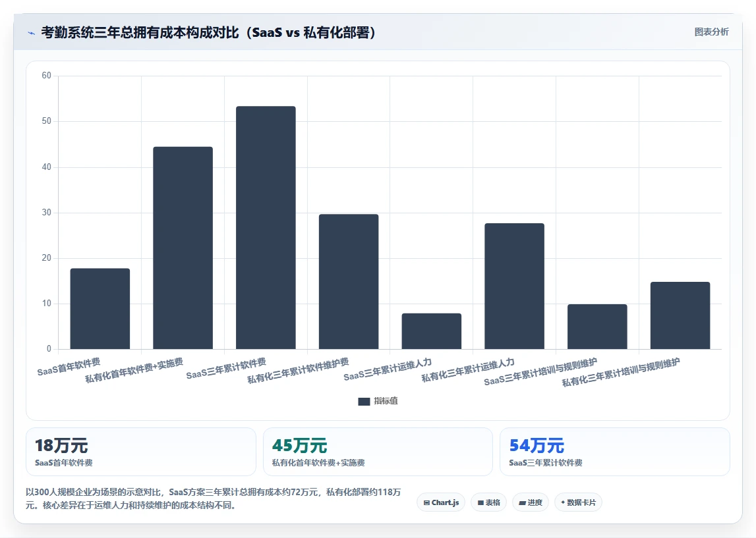The image size is (756, 538).
Task: Click the 指标值 legend label
Action: (386, 401)
